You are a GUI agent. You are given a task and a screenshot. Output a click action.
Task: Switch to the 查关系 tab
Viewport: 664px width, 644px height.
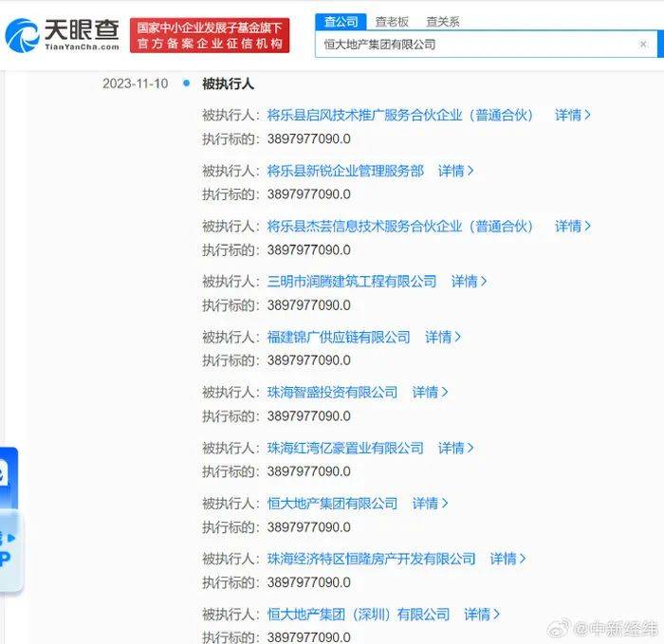pos(442,20)
